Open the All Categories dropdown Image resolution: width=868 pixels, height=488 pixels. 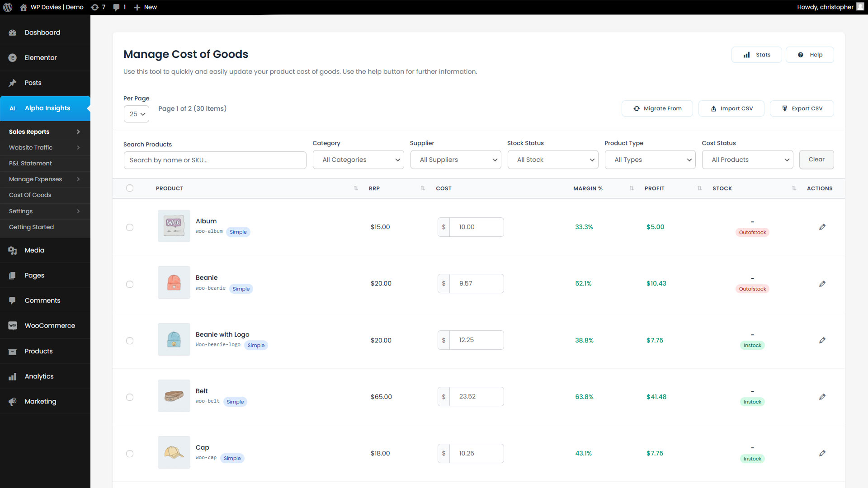(x=359, y=160)
